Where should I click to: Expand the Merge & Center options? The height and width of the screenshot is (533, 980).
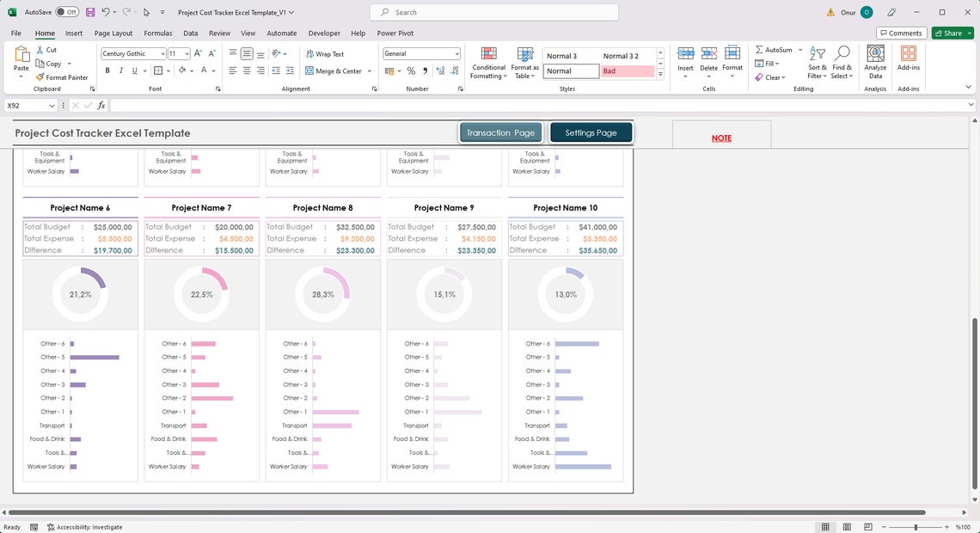[369, 71]
